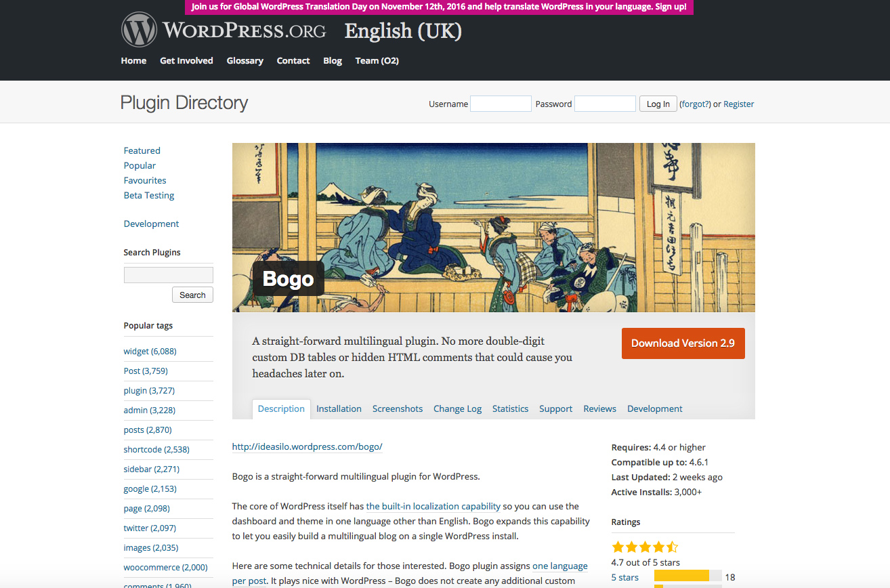The height and width of the screenshot is (588, 890).
Task: Open the forgot password link
Action: 695,104
